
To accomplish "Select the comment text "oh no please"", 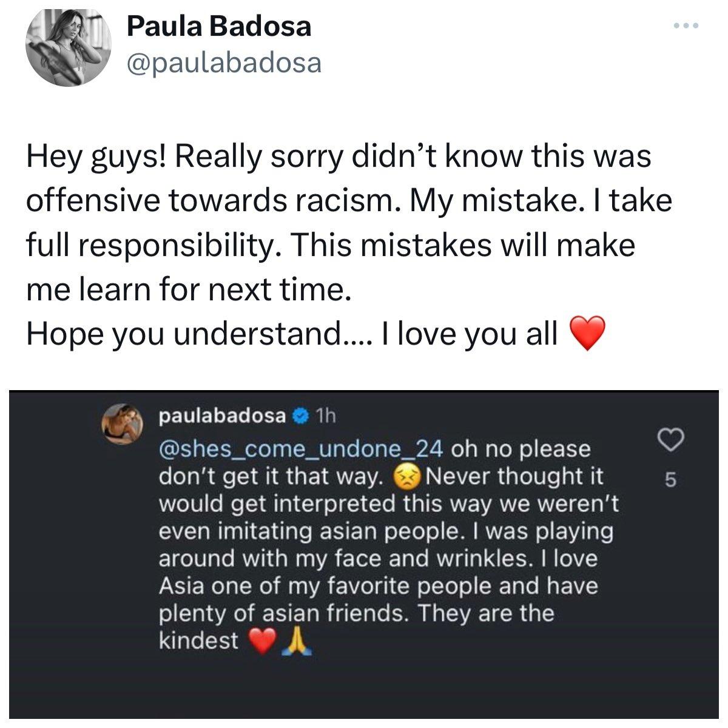I will coord(521,449).
